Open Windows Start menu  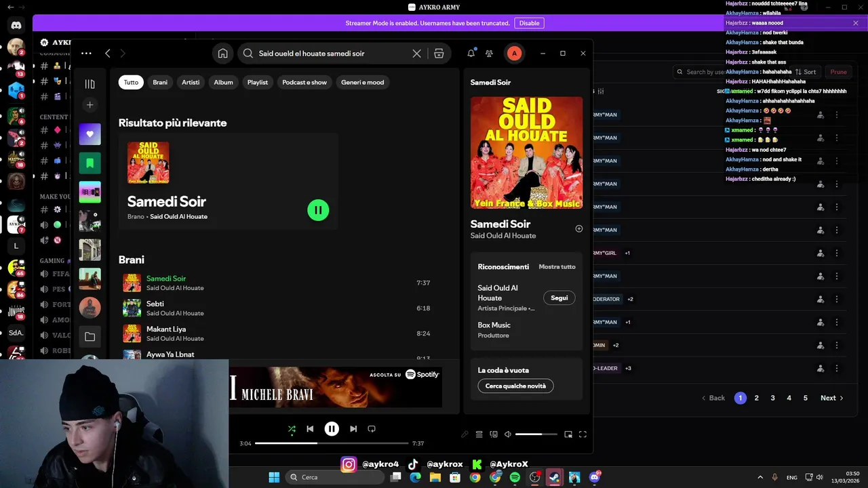274,477
